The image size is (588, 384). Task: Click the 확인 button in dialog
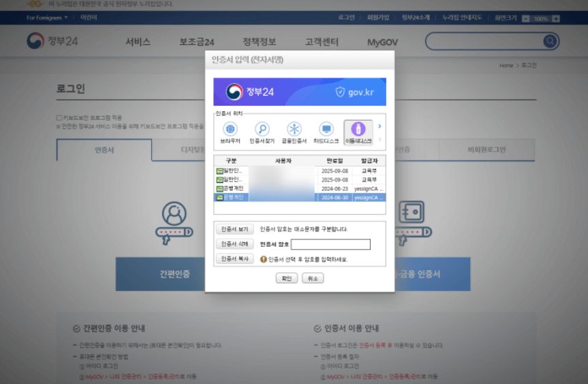(286, 278)
